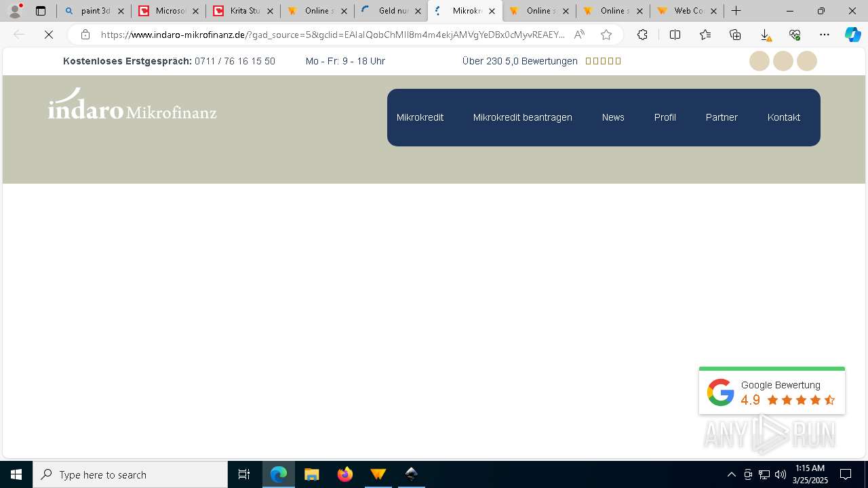
Task: Open the volume control in tray
Action: coord(781,474)
